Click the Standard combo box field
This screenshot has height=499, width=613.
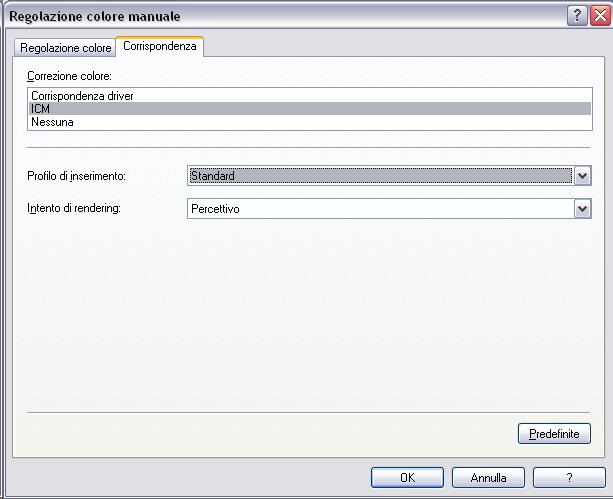click(x=380, y=176)
